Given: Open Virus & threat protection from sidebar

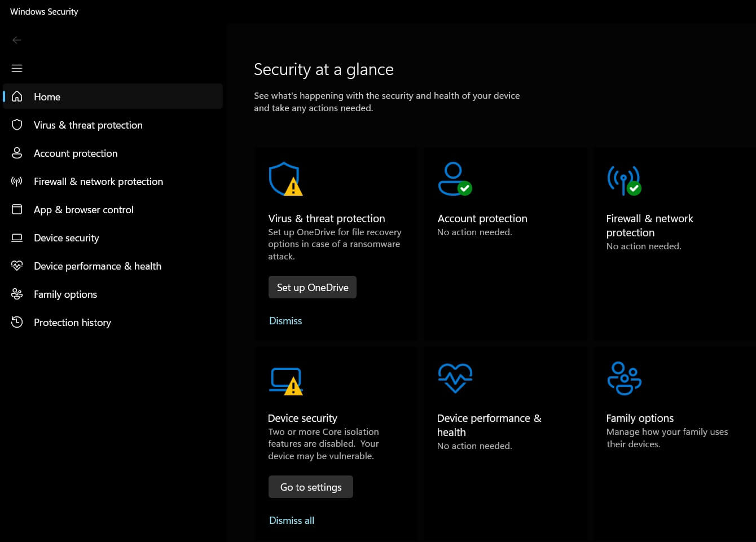Looking at the screenshot, I should pyautogui.click(x=87, y=125).
